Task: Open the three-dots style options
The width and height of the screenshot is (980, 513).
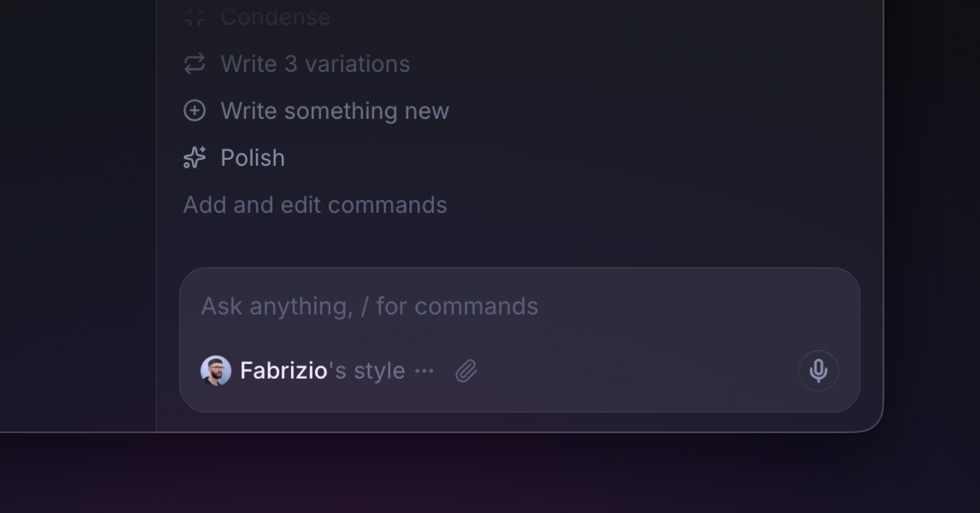Action: tap(424, 371)
